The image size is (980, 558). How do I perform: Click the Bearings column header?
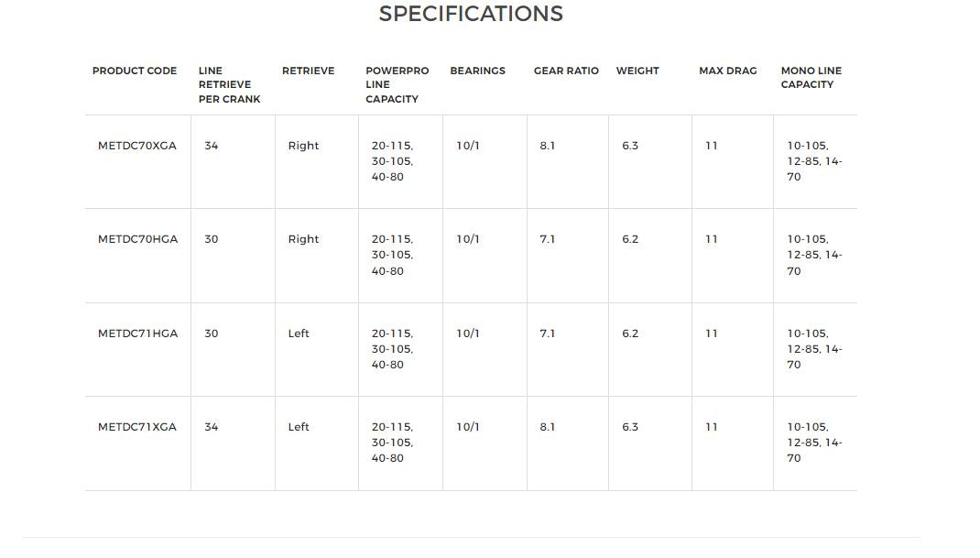coord(477,71)
